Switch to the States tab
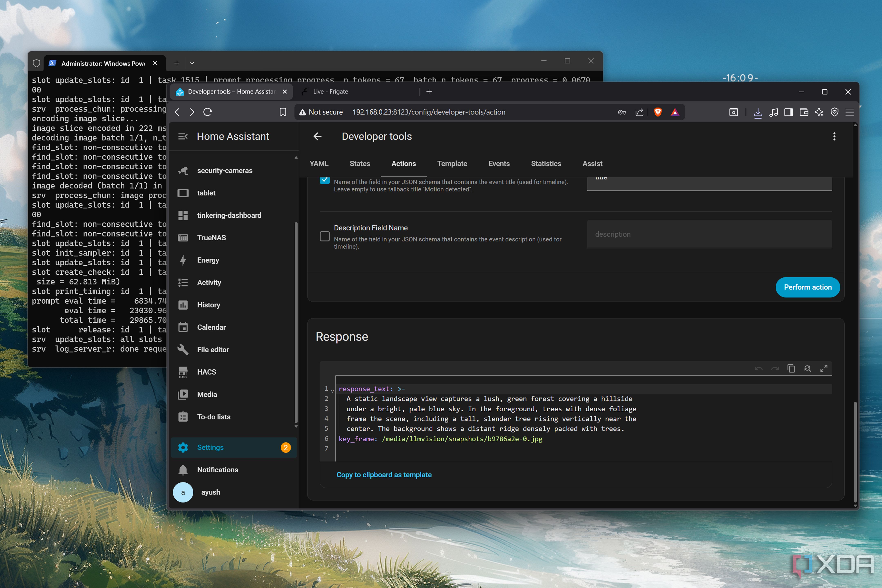The image size is (882, 588). click(360, 164)
